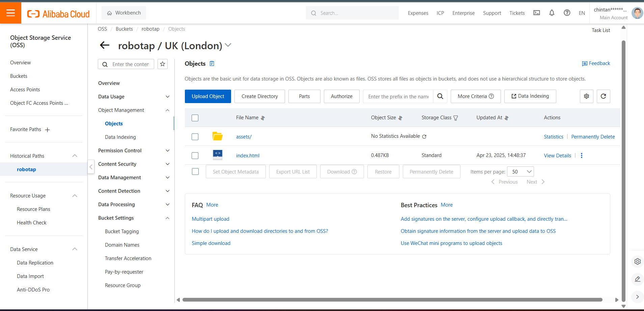
Task: Open Cloud Shell terminal icon
Action: [536, 13]
